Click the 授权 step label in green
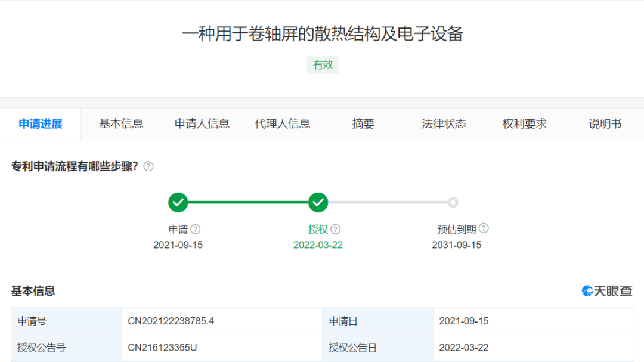 (318, 229)
